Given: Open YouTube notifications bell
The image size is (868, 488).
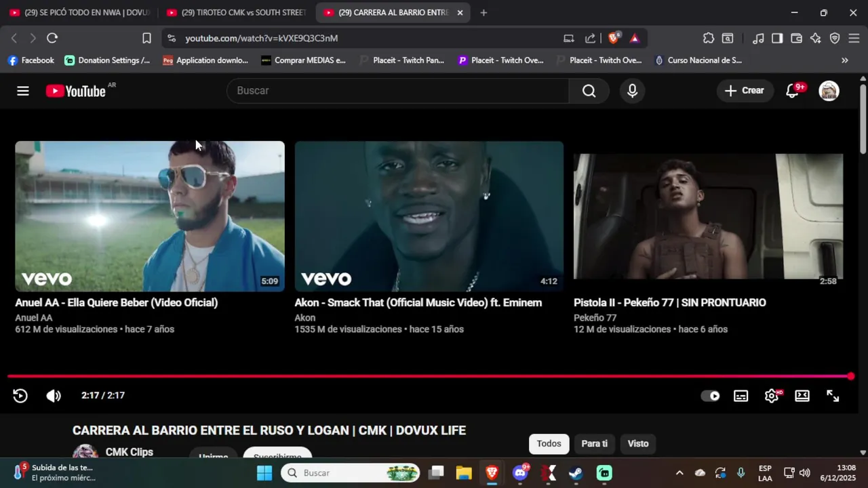Looking at the screenshot, I should point(792,91).
